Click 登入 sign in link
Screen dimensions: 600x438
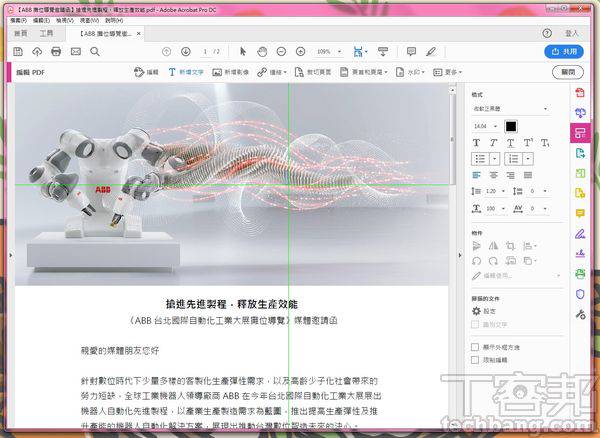click(572, 33)
